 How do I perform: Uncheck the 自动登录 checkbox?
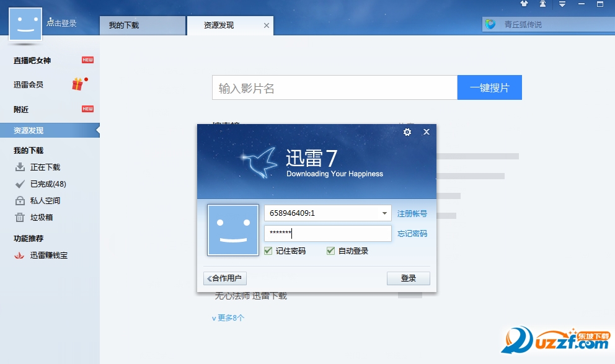330,251
